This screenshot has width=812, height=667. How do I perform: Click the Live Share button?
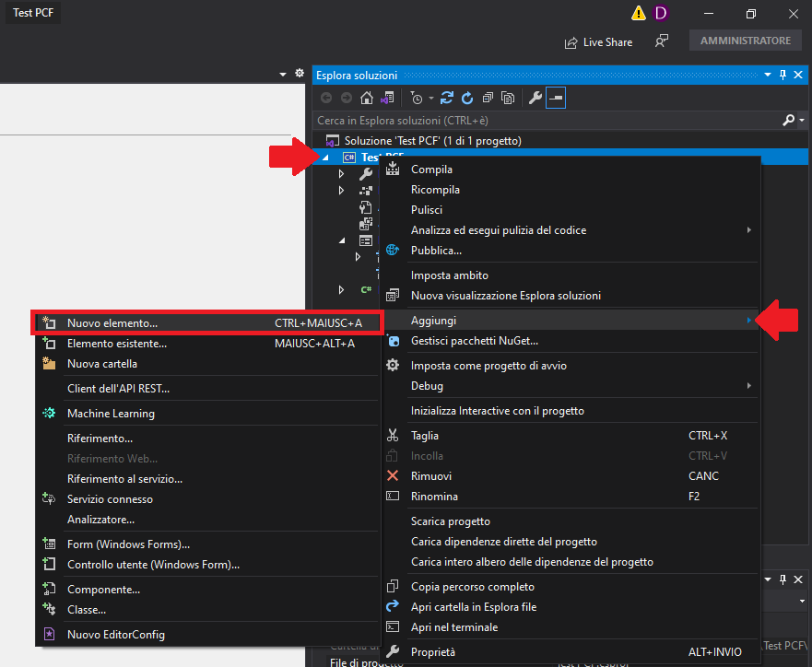click(598, 41)
